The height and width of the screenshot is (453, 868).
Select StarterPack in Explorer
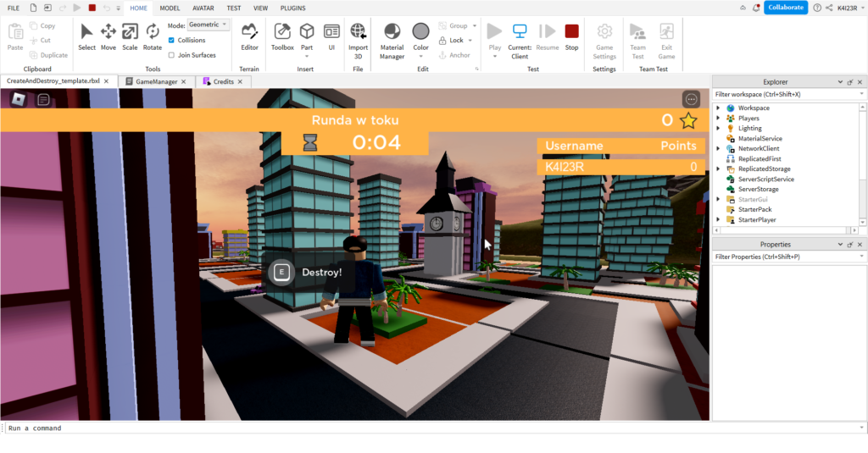pyautogui.click(x=754, y=209)
